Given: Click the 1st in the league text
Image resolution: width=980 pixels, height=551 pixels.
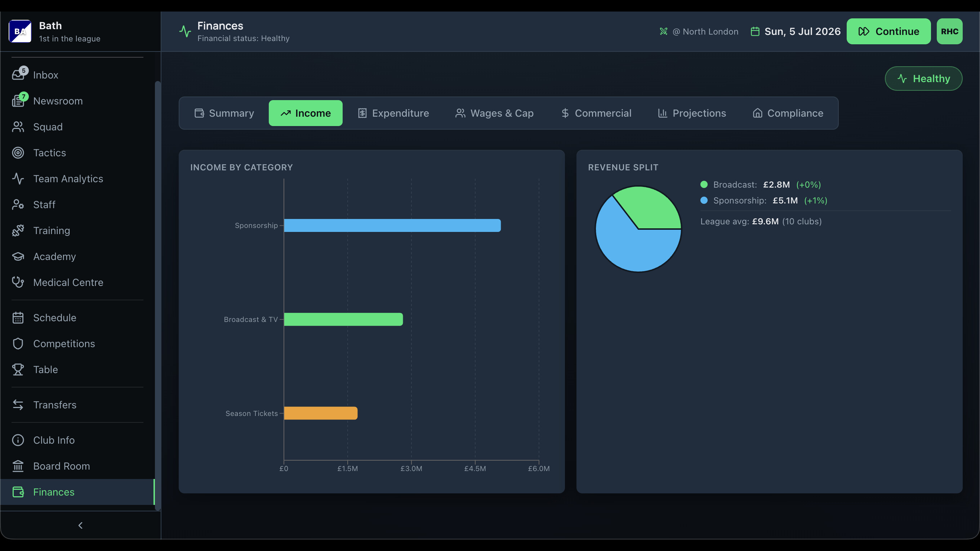Looking at the screenshot, I should point(70,39).
